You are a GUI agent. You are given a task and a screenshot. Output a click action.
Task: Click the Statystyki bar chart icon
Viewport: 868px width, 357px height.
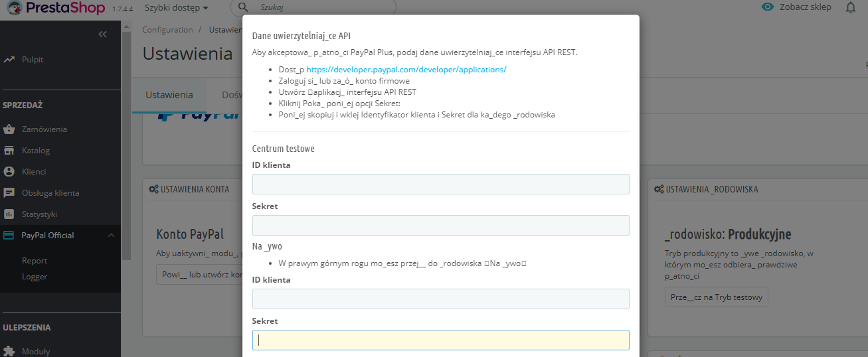pos(9,214)
